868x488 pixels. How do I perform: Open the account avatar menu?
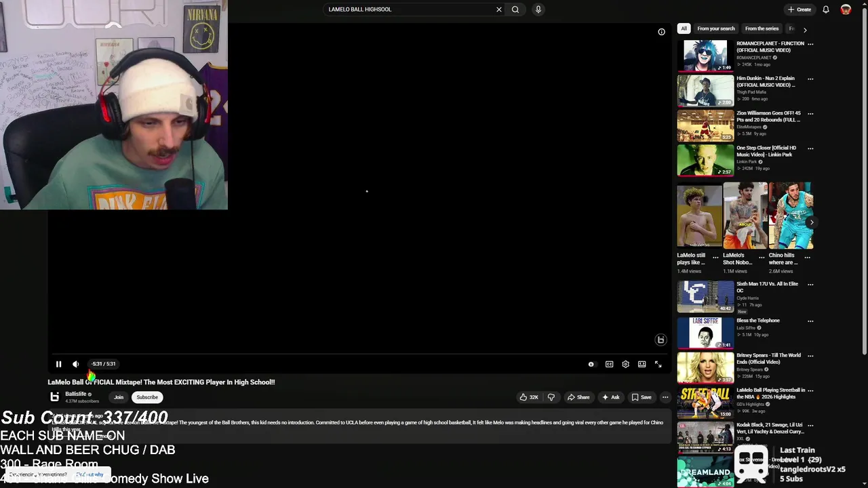(x=846, y=9)
